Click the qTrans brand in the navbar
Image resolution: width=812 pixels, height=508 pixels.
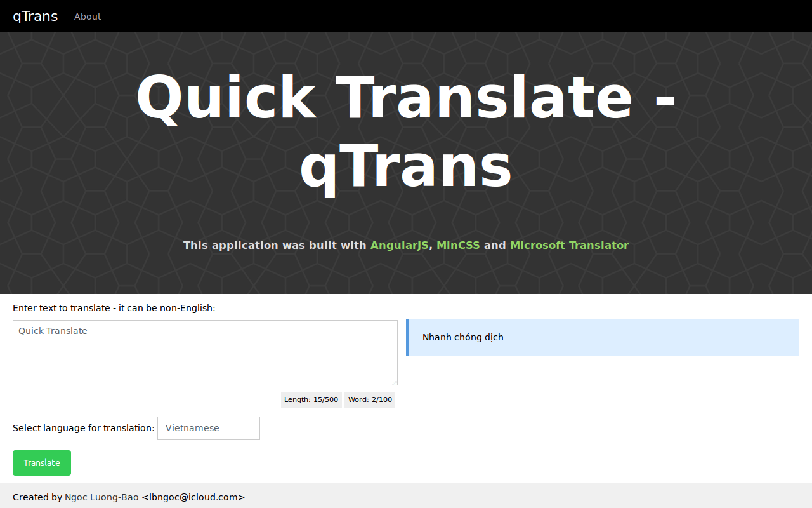pyautogui.click(x=36, y=17)
